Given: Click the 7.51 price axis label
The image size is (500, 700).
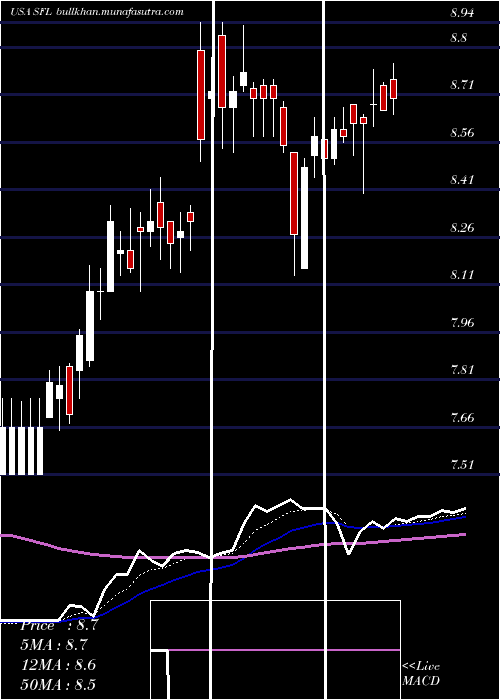Looking at the screenshot, I should [462, 465].
